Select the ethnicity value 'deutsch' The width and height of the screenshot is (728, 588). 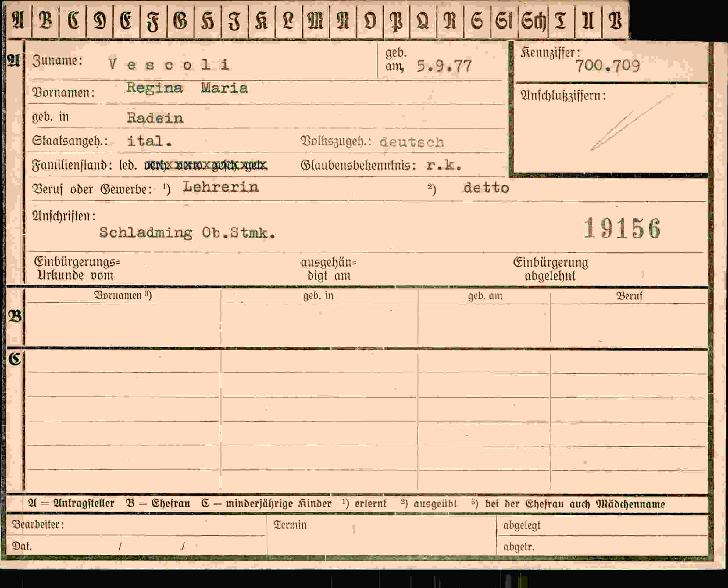coord(411,142)
